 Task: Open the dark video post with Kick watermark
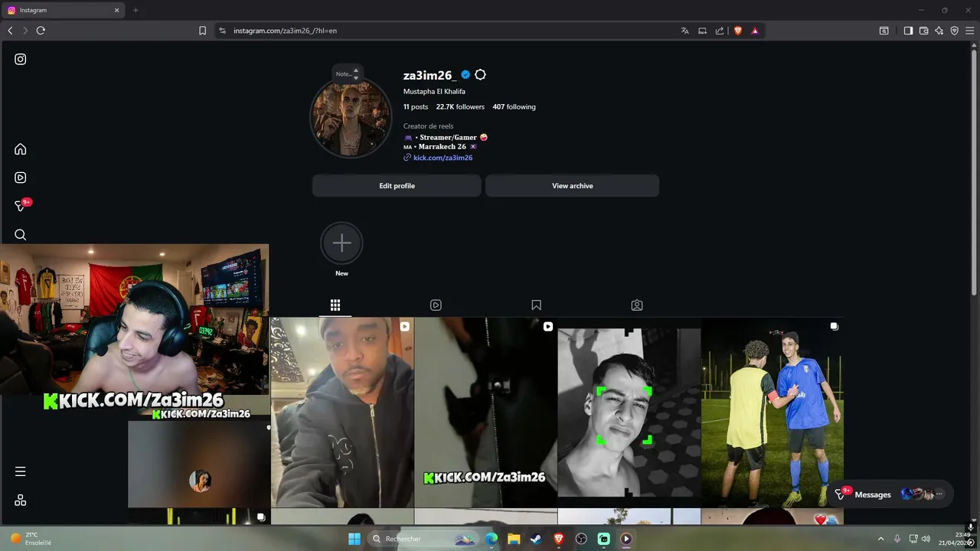[x=485, y=412]
